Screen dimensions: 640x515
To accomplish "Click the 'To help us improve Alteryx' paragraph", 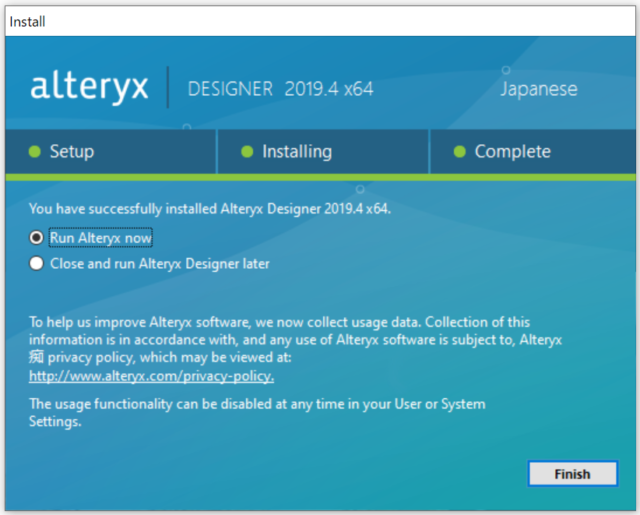I will tap(296, 340).
